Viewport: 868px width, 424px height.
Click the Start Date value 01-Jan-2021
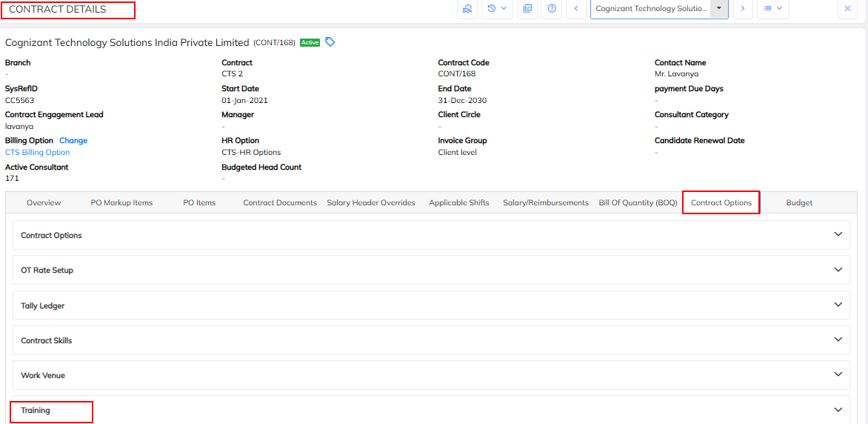(x=244, y=100)
